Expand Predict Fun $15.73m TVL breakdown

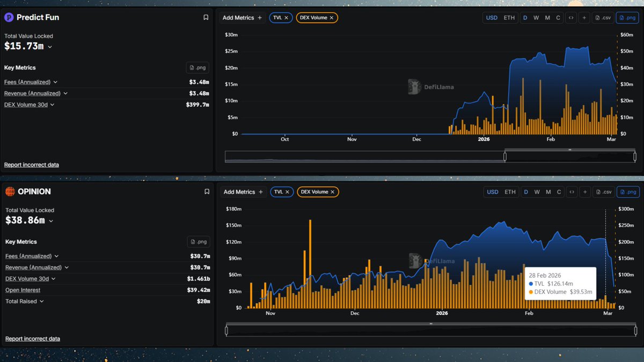50,47
